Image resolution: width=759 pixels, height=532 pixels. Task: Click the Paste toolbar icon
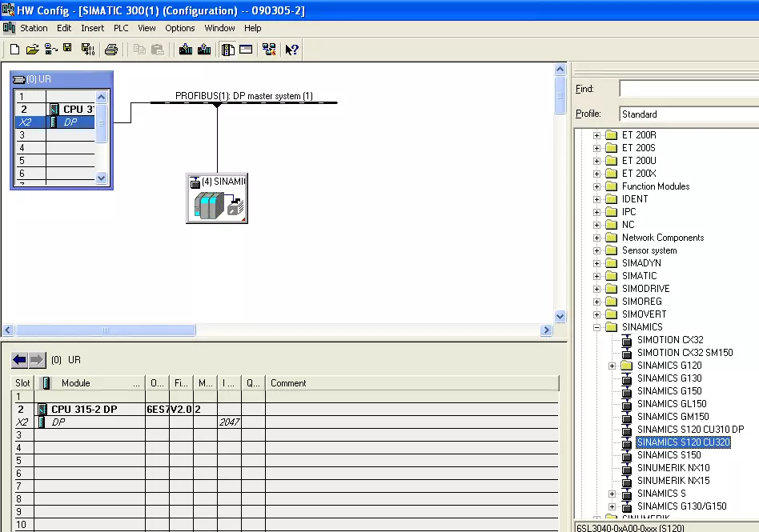[157, 50]
